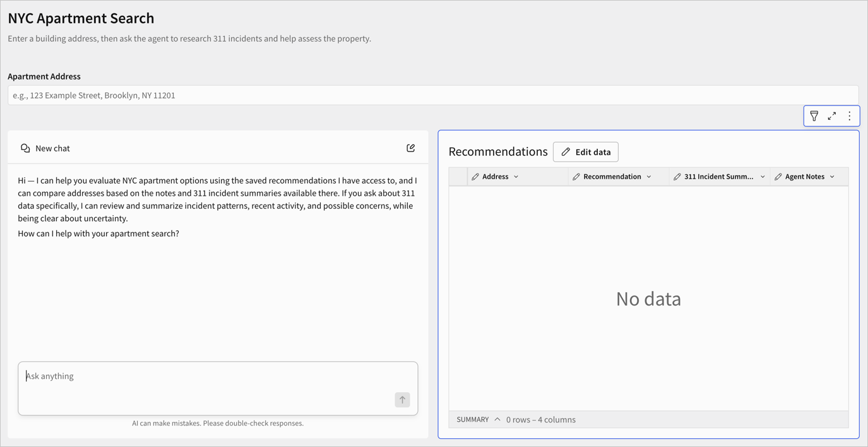
Task: Click the Recommendations table title
Action: (498, 152)
